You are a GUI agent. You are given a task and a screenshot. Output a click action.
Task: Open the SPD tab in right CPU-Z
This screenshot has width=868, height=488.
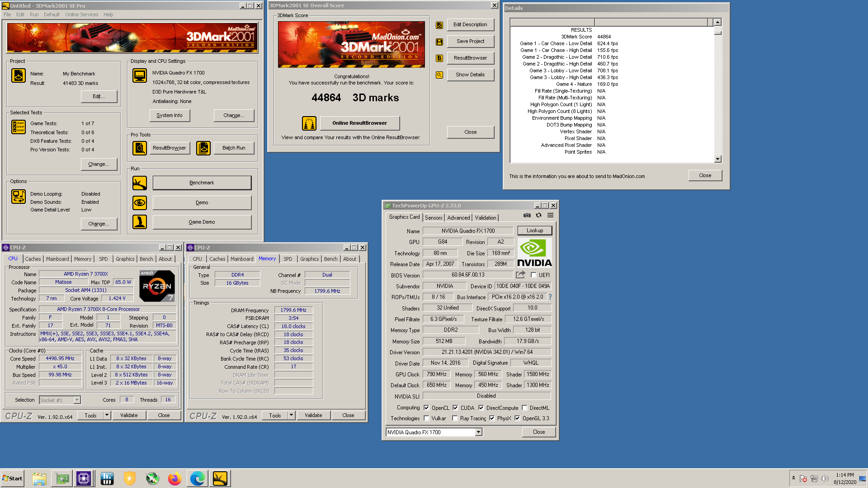pos(288,259)
